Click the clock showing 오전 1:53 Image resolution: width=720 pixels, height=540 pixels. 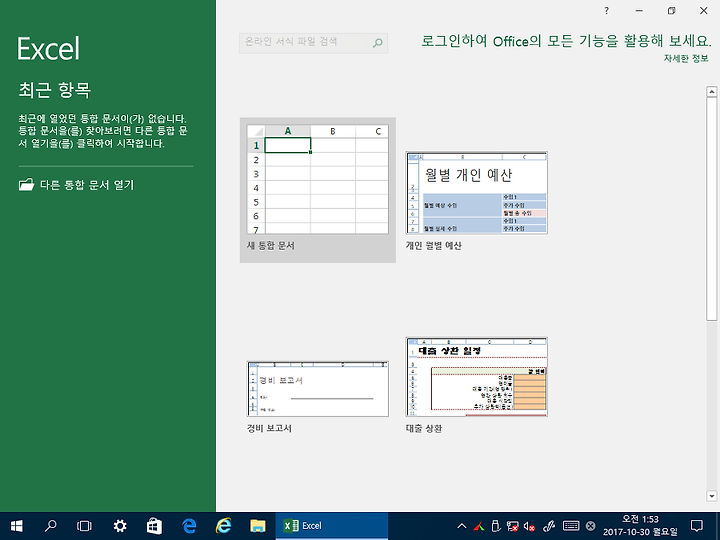pyautogui.click(x=640, y=526)
